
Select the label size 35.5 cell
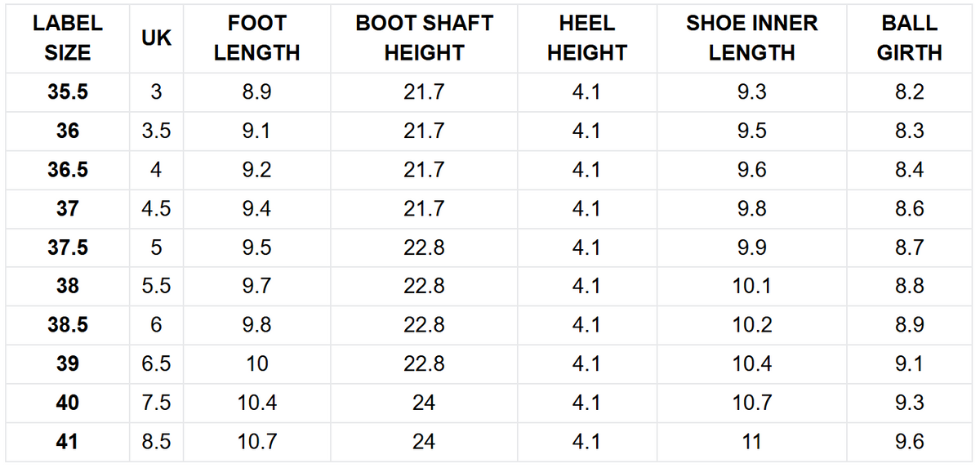click(x=67, y=92)
